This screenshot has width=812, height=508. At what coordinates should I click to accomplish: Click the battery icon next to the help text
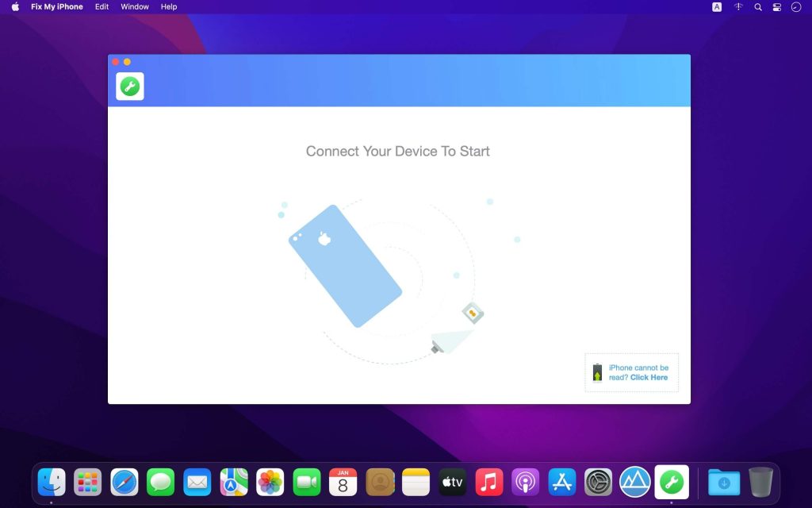coord(597,372)
